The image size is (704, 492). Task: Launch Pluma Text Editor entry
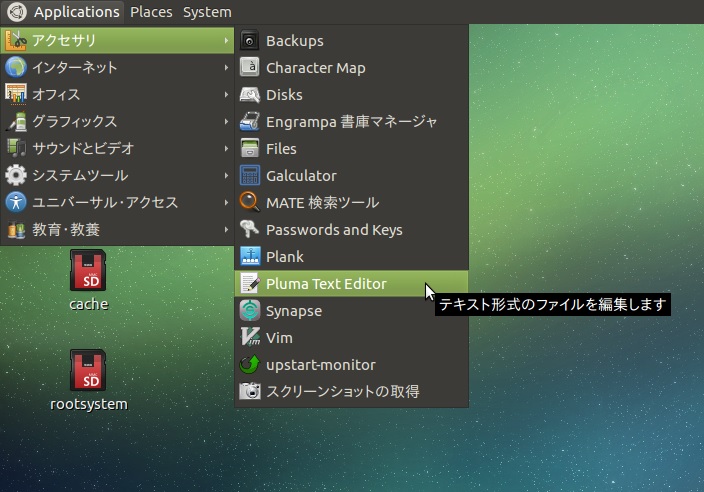pos(352,283)
